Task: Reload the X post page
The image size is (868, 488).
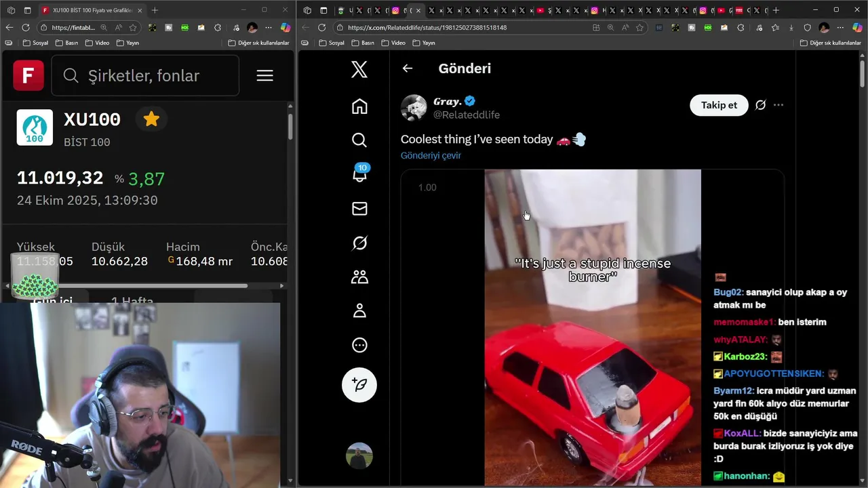Action: tap(321, 28)
